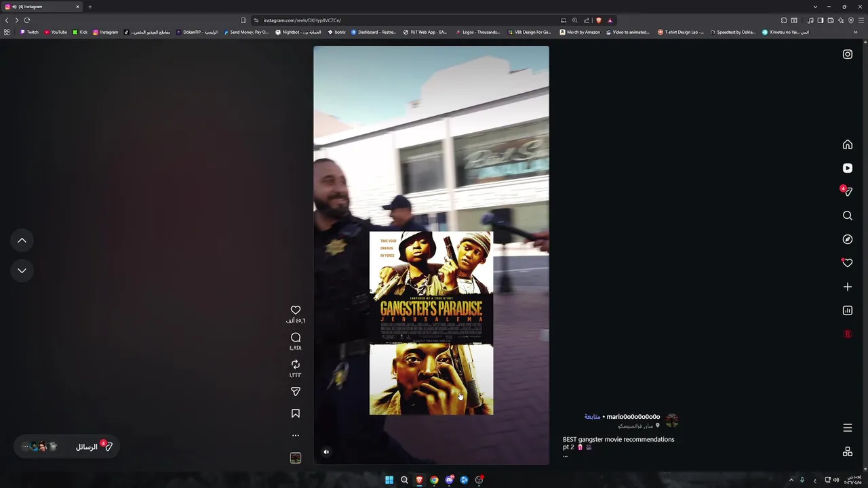The width and height of the screenshot is (868, 488).
Task: Open the hamburger More menu in sidebar
Action: [x=848, y=428]
